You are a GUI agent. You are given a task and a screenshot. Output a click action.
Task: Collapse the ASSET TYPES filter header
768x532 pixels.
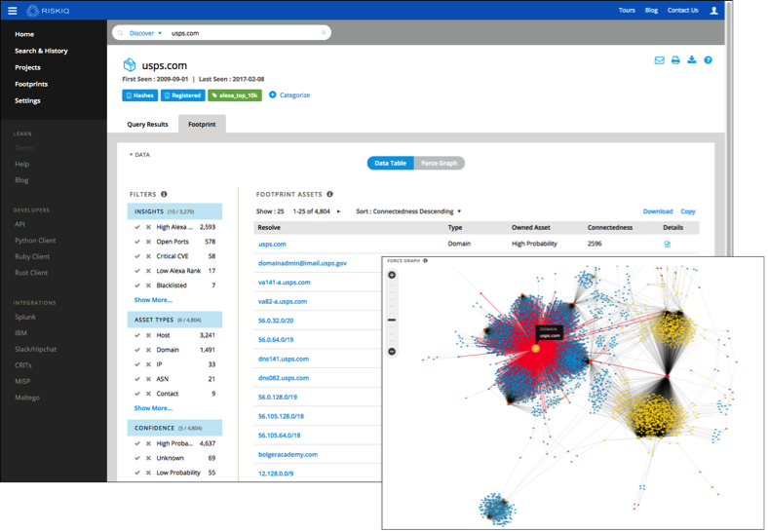(174, 320)
